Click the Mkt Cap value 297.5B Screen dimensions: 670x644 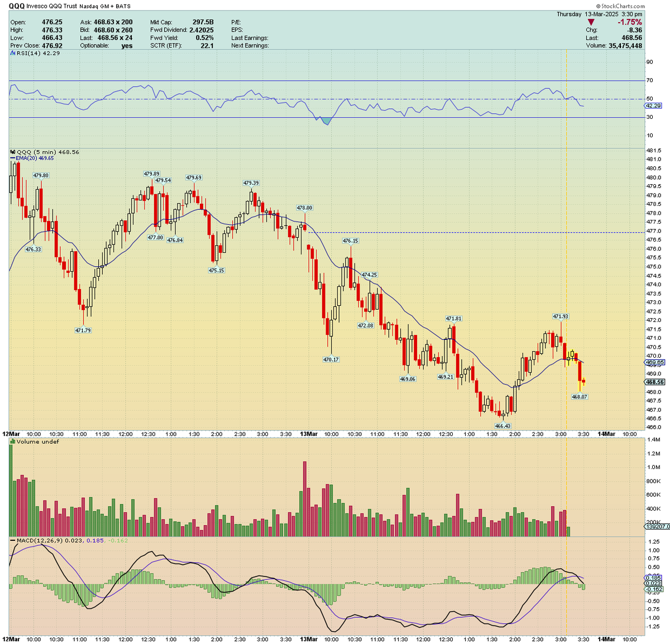(202, 22)
